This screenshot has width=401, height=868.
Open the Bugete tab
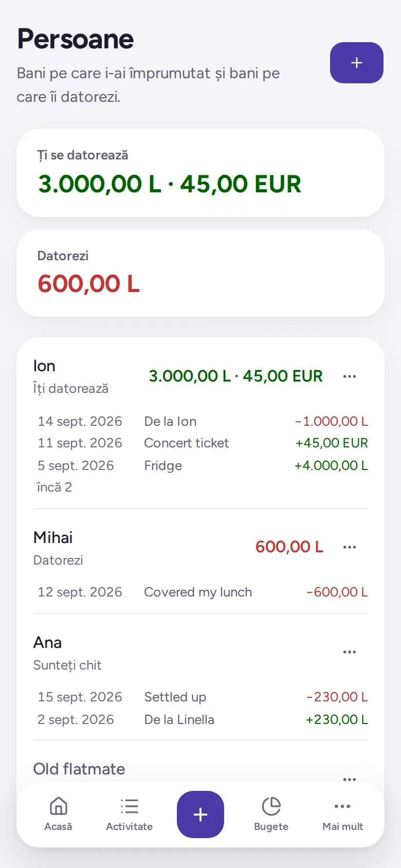271,815
